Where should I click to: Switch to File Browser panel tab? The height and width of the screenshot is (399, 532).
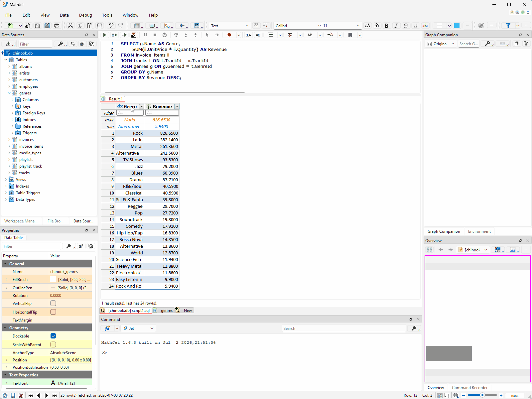56,221
